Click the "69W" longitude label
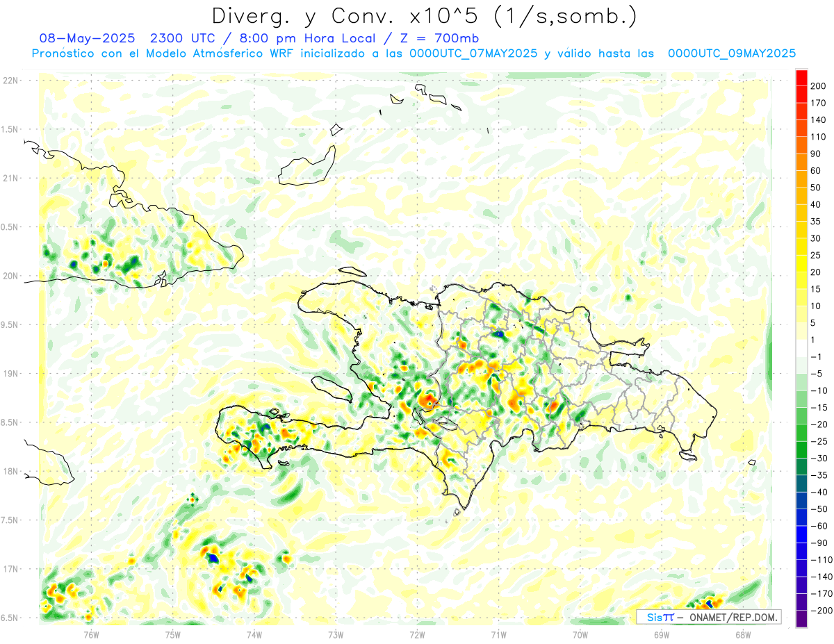 click(x=662, y=634)
